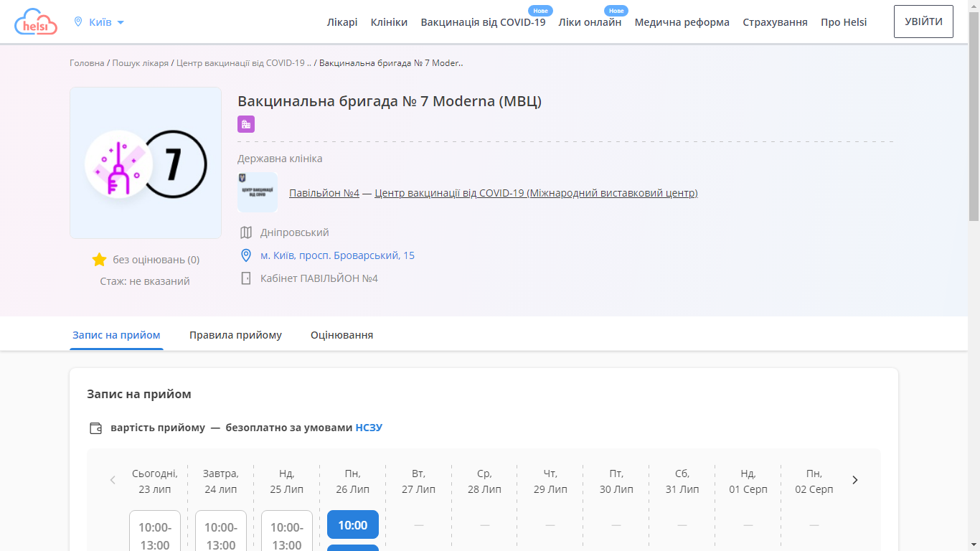Click the vaccination center clinic logo thumbnail
This screenshot has width=980, height=551.
click(258, 192)
